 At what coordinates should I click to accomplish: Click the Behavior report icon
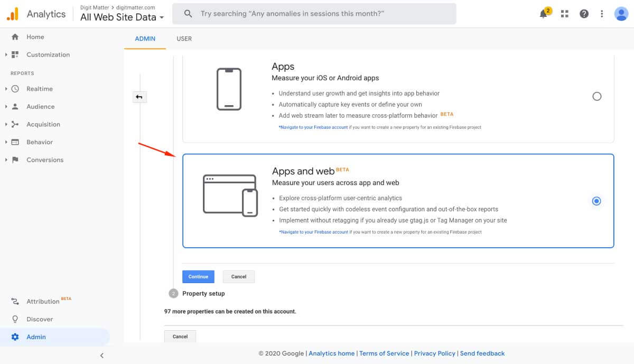coord(16,142)
